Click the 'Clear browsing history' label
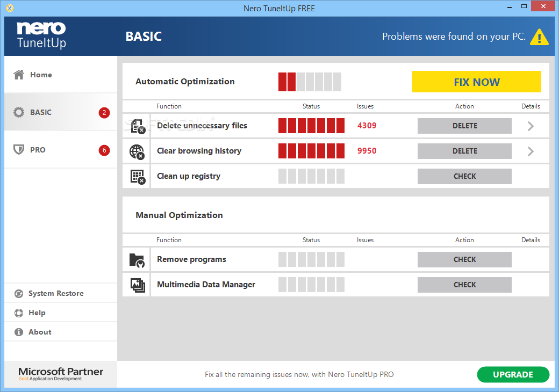The image size is (559, 392). [199, 151]
